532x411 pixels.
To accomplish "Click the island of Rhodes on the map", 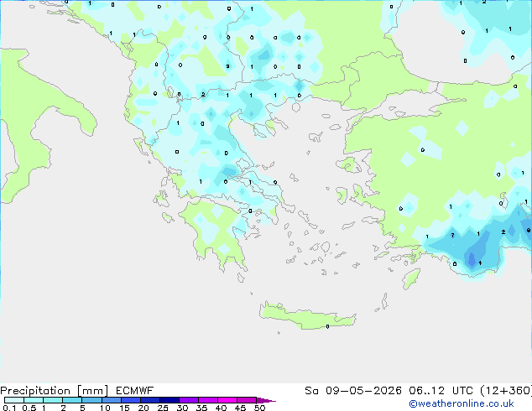I will tap(411, 278).
